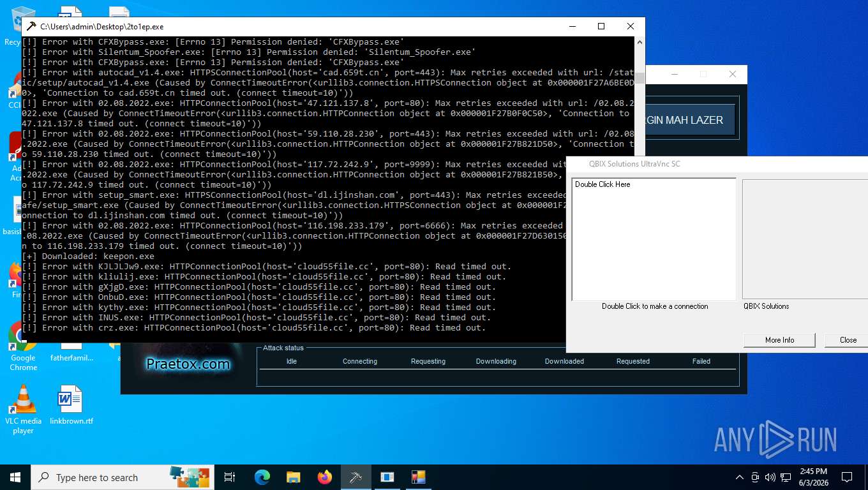Maximize the 2to1ep.exe console window
The height and width of the screenshot is (490, 868).
click(x=601, y=26)
